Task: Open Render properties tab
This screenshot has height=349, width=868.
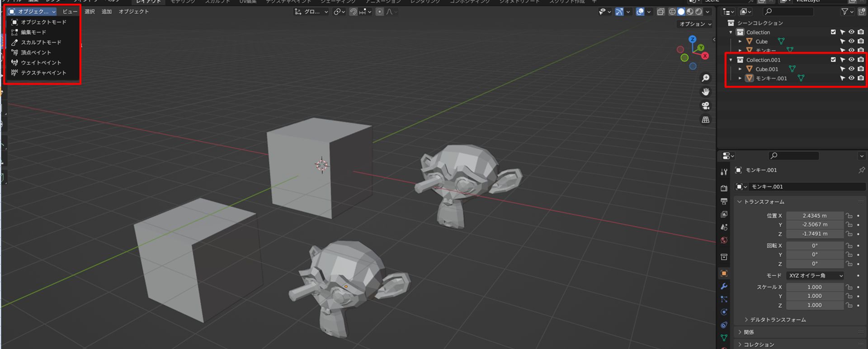Action: click(724, 188)
